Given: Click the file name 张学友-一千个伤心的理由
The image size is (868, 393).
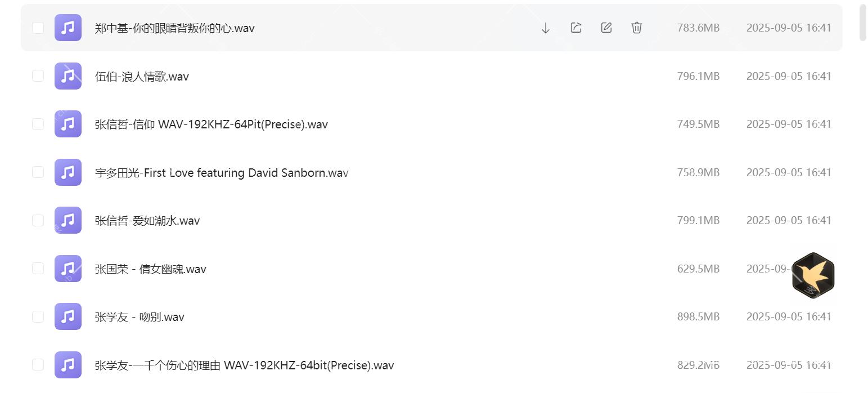Looking at the screenshot, I should (x=244, y=364).
